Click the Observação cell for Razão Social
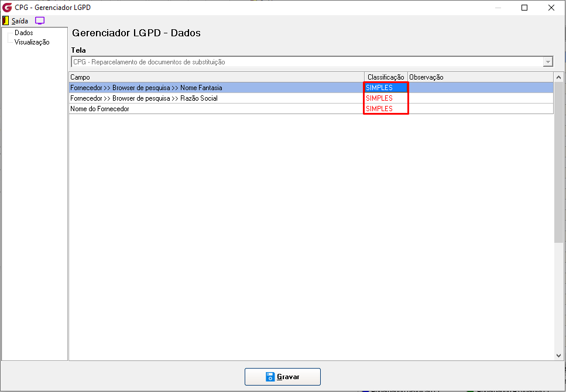This screenshot has width=566, height=392. click(481, 98)
